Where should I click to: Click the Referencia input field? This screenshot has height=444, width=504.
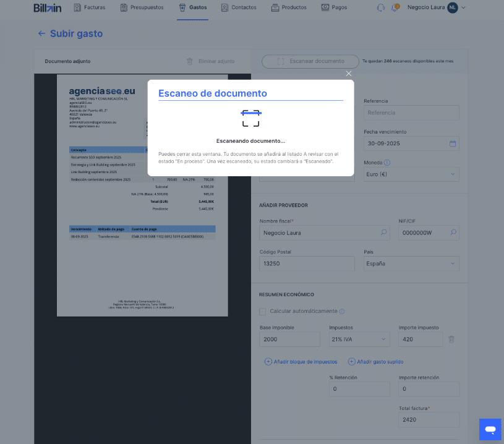tap(411, 113)
